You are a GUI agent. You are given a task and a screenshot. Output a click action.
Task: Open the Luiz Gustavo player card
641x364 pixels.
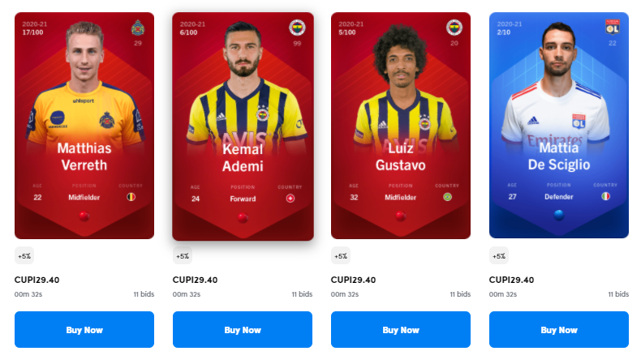coord(401,126)
